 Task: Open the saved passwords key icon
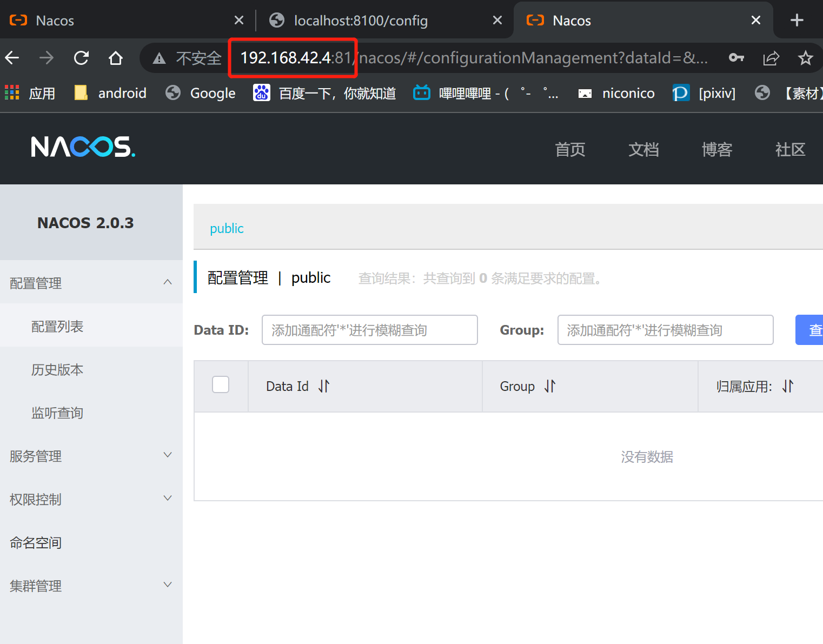[736, 57]
